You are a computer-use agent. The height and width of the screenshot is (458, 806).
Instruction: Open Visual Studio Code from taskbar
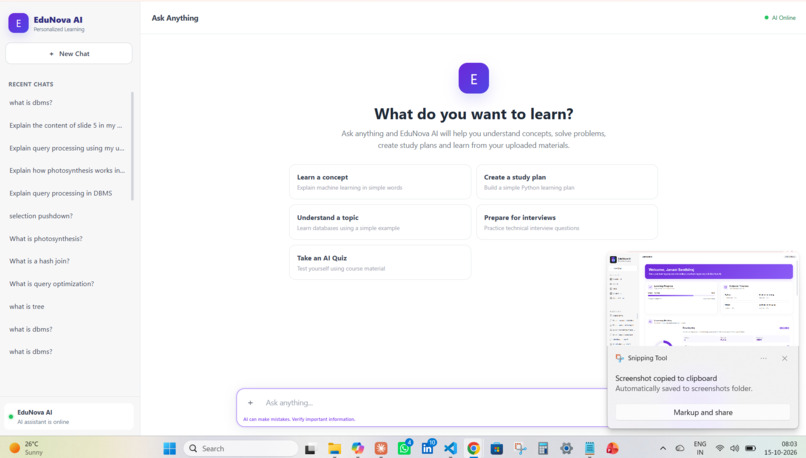450,448
